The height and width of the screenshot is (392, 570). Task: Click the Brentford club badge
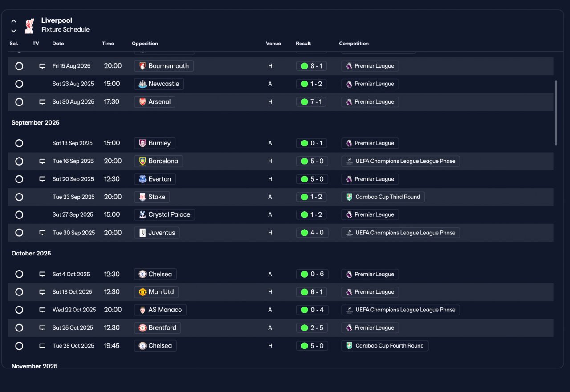coord(142,328)
